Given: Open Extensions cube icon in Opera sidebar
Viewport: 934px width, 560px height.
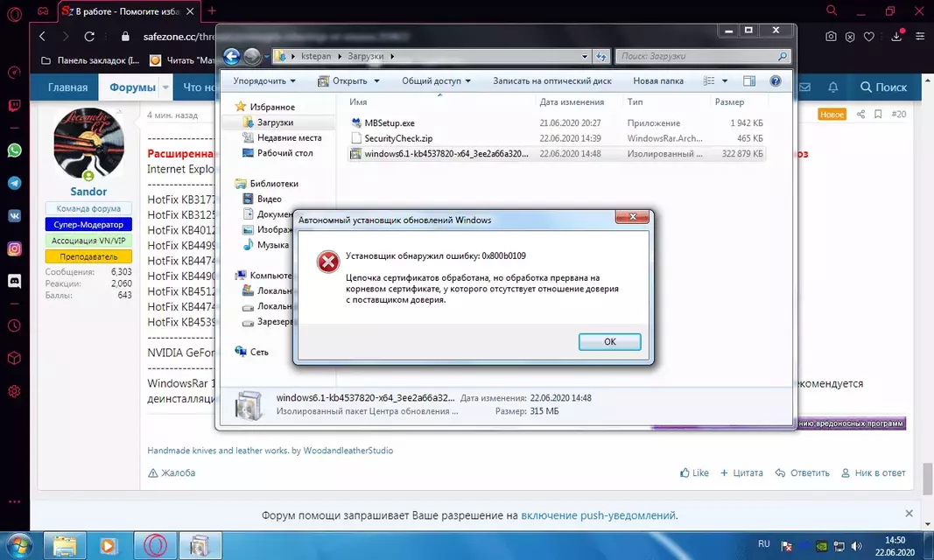Looking at the screenshot, I should (14, 358).
